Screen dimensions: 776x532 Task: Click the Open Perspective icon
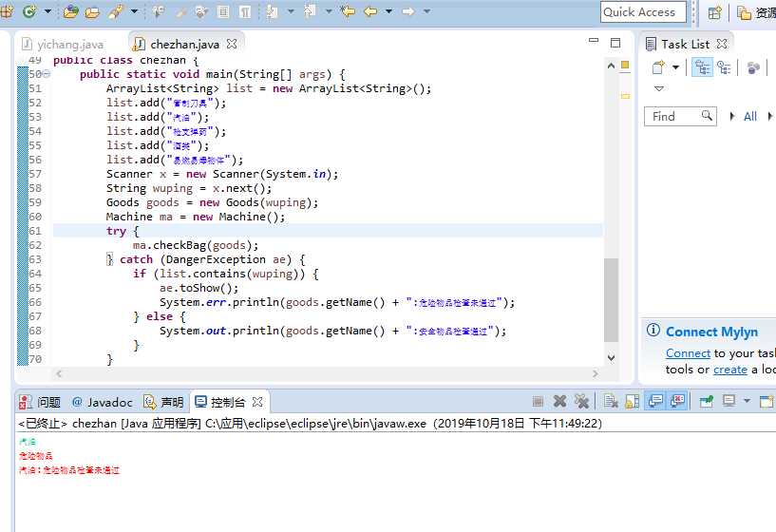click(x=714, y=13)
